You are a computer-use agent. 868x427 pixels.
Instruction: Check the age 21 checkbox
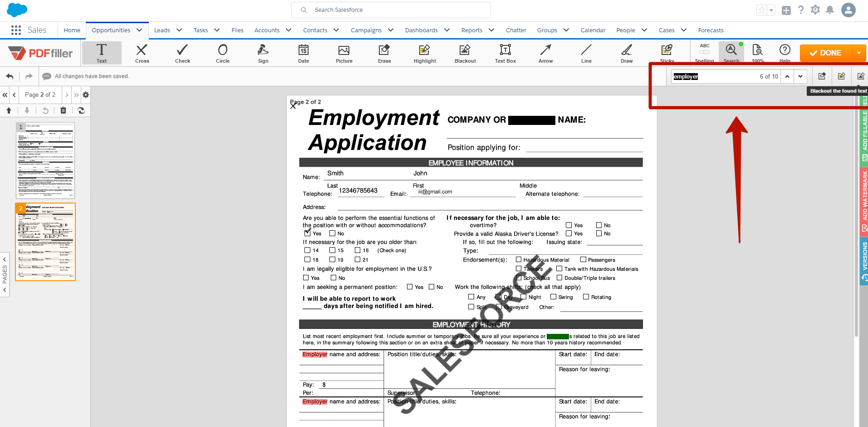pos(358,259)
